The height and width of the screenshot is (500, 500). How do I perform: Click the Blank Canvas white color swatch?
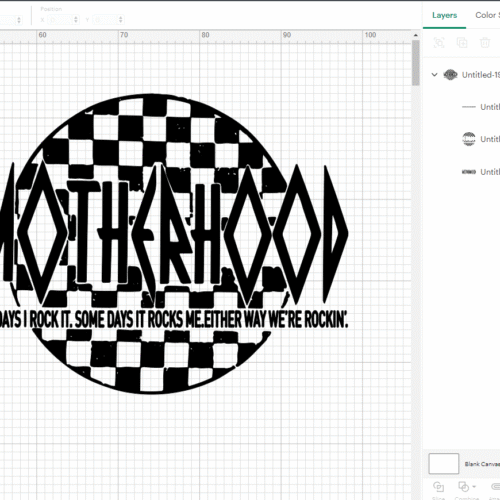pyautogui.click(x=444, y=463)
